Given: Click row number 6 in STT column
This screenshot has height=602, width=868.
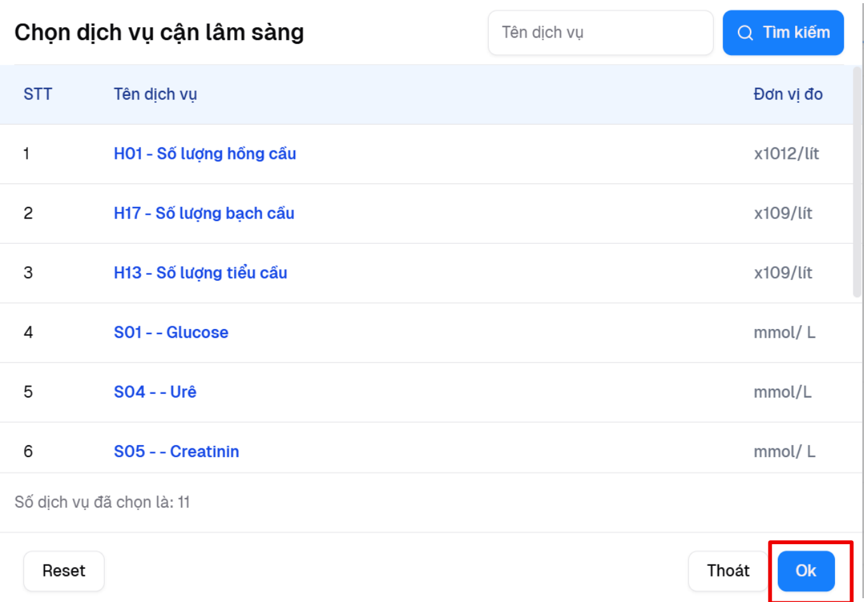Looking at the screenshot, I should tap(28, 451).
